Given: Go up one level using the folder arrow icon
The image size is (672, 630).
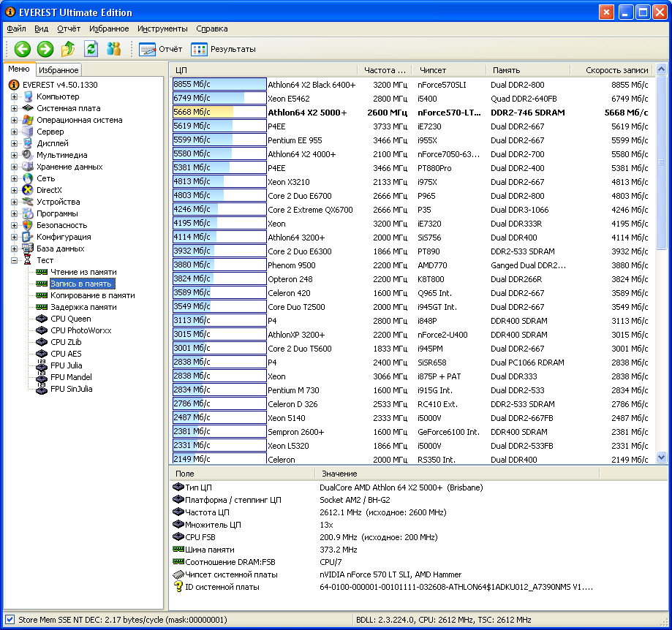Looking at the screenshot, I should pos(68,49).
